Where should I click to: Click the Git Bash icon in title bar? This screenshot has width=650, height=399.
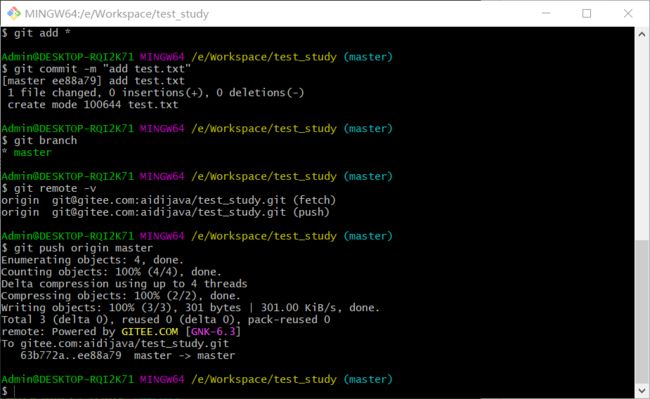coord(14,13)
